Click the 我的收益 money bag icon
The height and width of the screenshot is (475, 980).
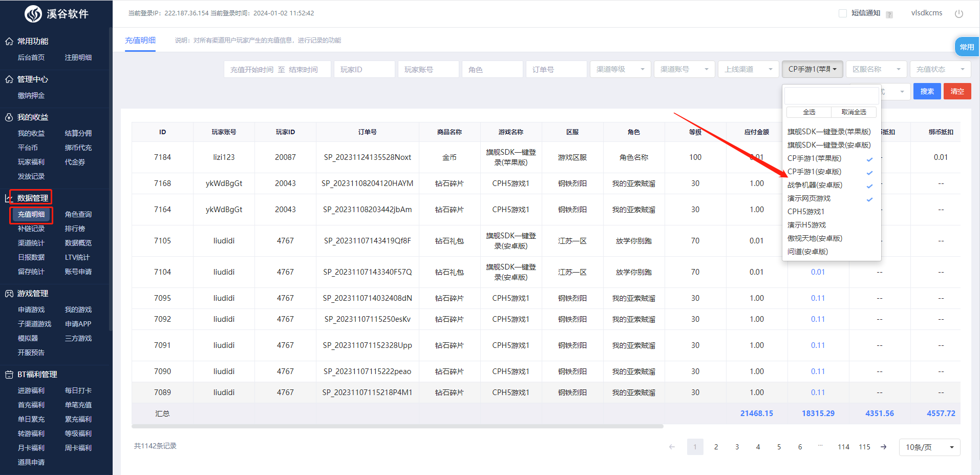tap(9, 117)
